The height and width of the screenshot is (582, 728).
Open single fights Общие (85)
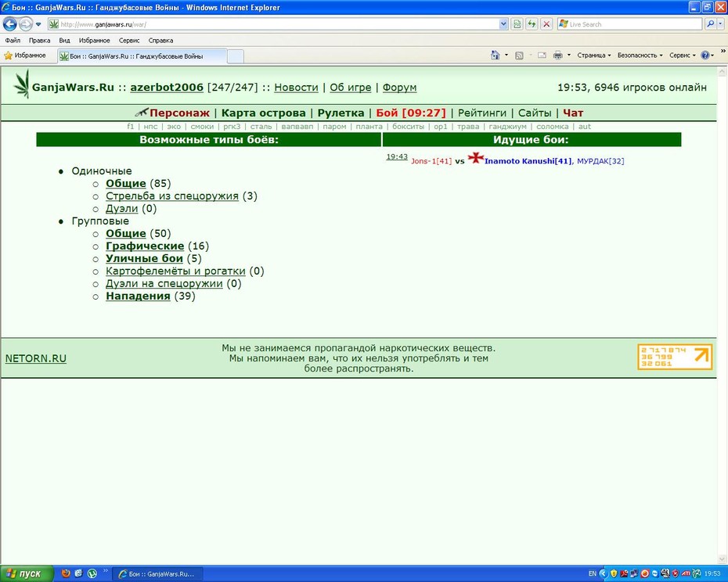coord(126,183)
